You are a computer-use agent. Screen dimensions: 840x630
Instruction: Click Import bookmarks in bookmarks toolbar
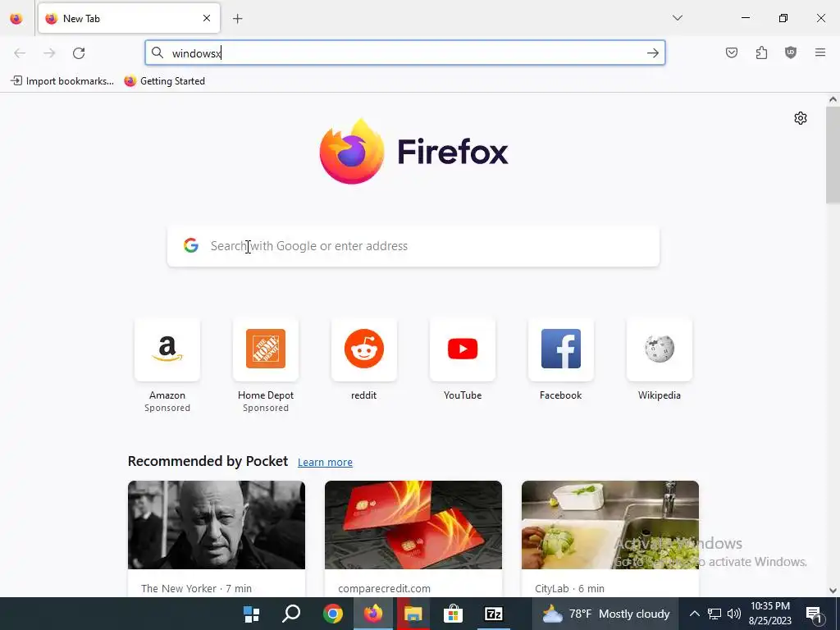coord(62,81)
